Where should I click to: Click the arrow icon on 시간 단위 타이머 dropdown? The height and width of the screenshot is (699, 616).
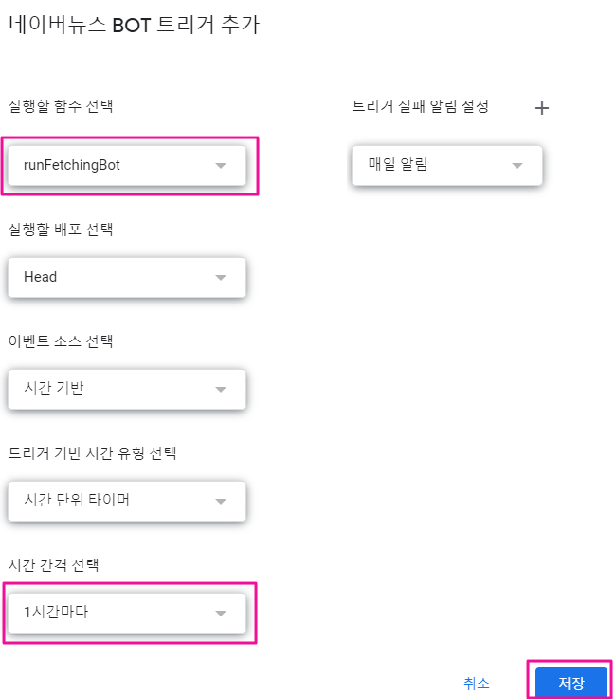click(221, 501)
